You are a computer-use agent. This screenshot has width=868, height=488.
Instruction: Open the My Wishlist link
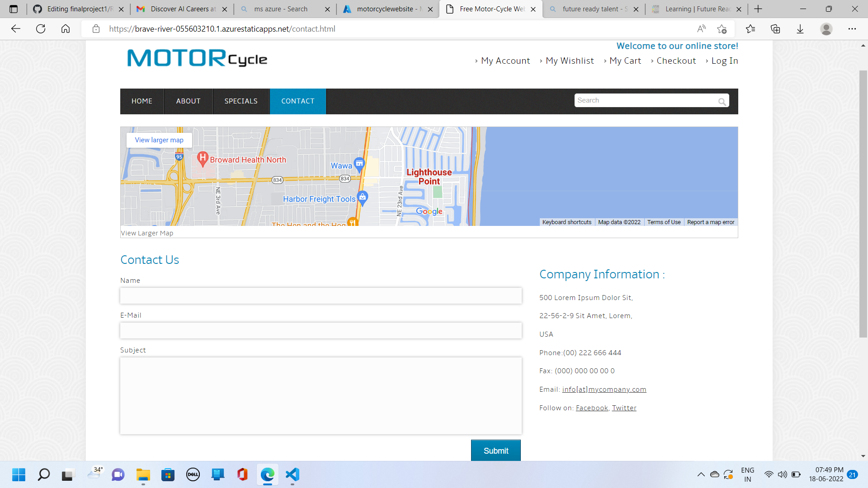coord(570,61)
